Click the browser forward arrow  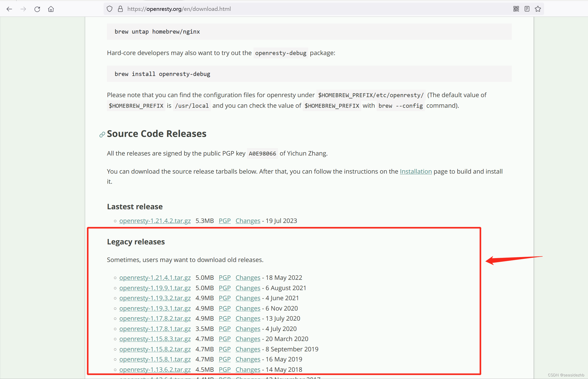pyautogui.click(x=23, y=9)
